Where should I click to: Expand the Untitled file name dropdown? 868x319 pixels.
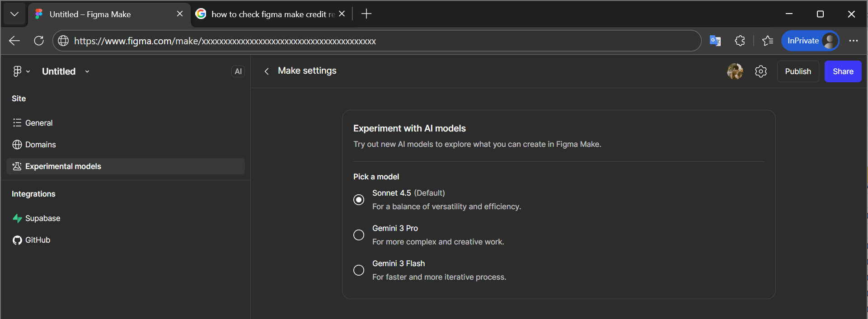pos(87,71)
